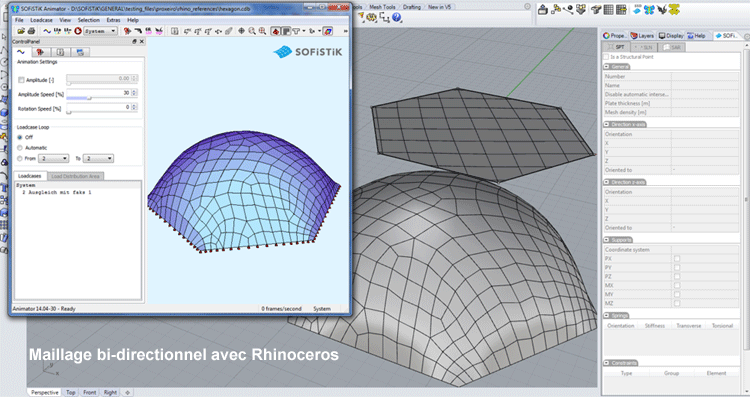
Task: Select the Automatic loadcase loop radio button
Action: 20,148
